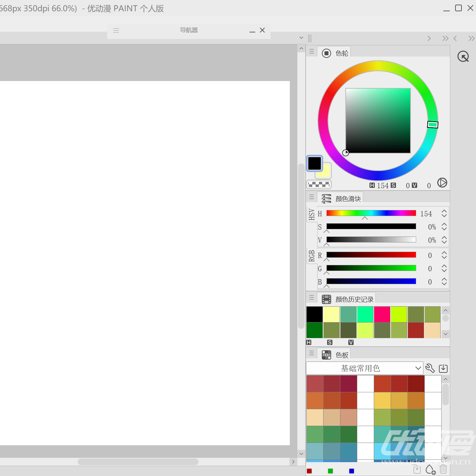Click the color space toggle arrow in color wheel
Screen dimensions: 476x476
[x=442, y=183]
